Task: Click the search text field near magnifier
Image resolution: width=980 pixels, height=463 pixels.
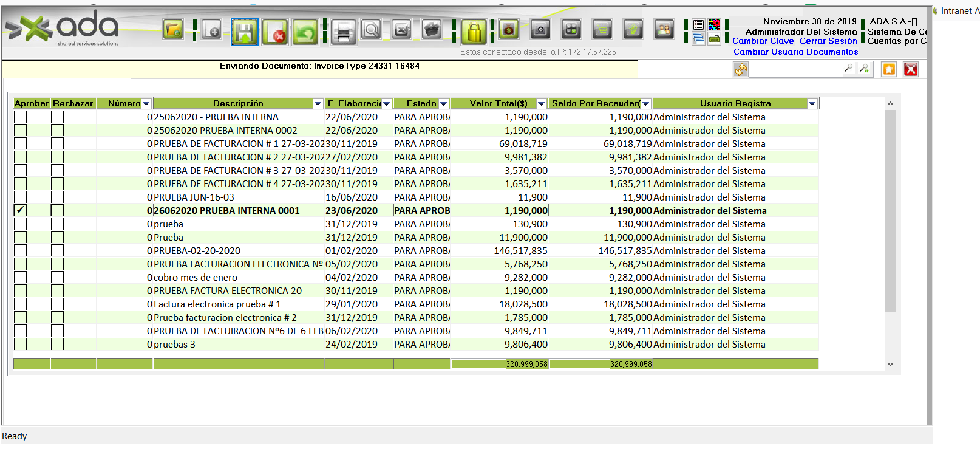Action: point(795,69)
